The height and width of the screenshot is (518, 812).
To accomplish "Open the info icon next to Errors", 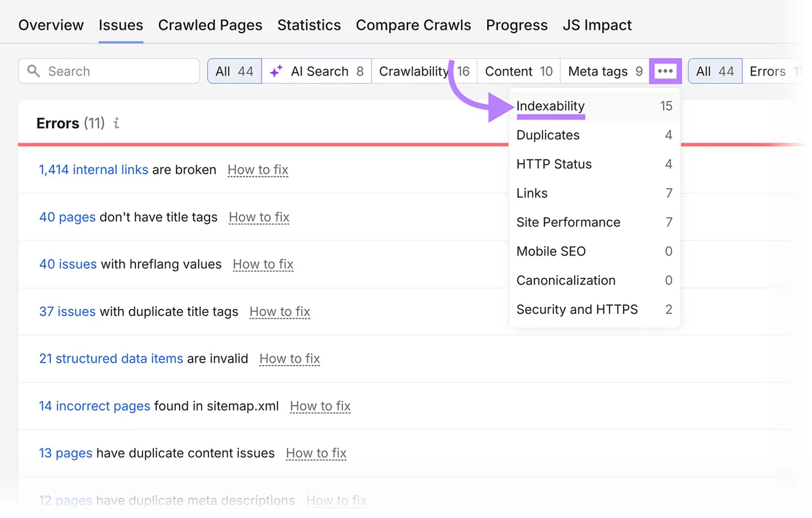I will point(116,123).
